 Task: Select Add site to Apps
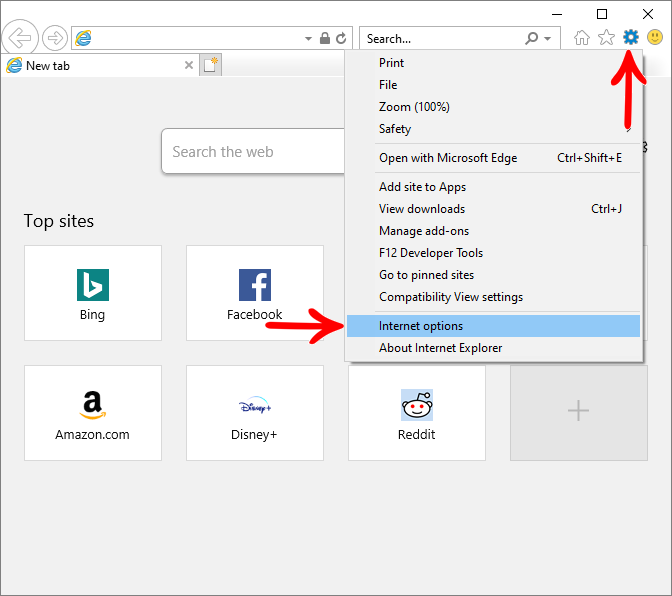coord(493,187)
